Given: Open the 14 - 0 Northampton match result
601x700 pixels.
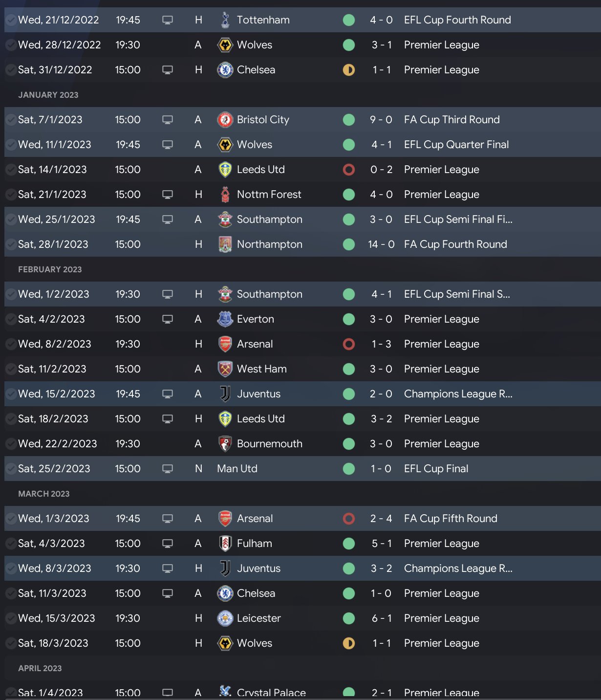Looking at the screenshot, I should pyautogui.click(x=381, y=244).
